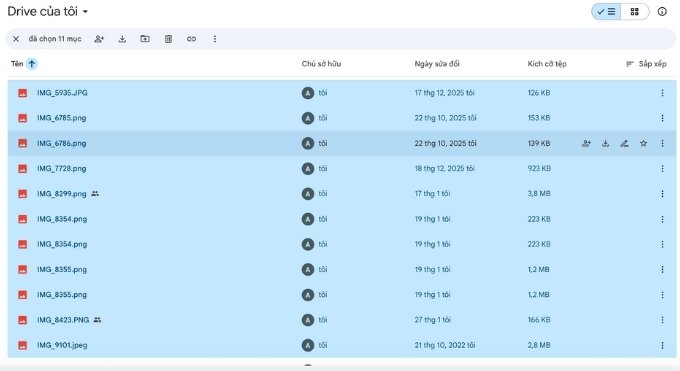Screen dimensions: 680x371
Task: Click the 'đã chọn 11 mục' selection label
Action: 55,39
